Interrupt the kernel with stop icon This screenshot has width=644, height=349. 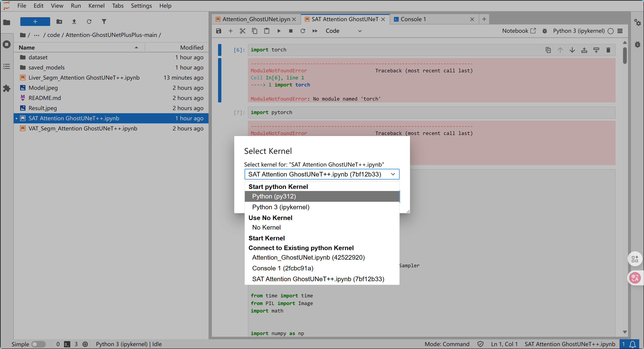291,31
